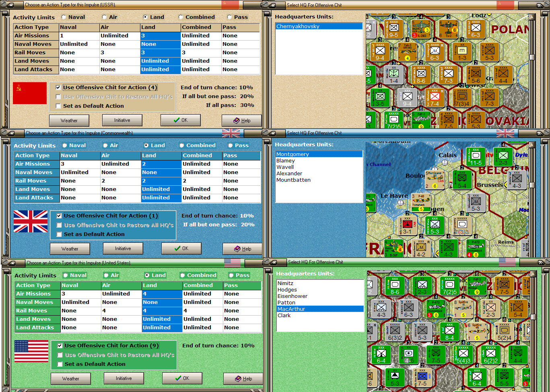Click the United States flag icon

[31, 351]
